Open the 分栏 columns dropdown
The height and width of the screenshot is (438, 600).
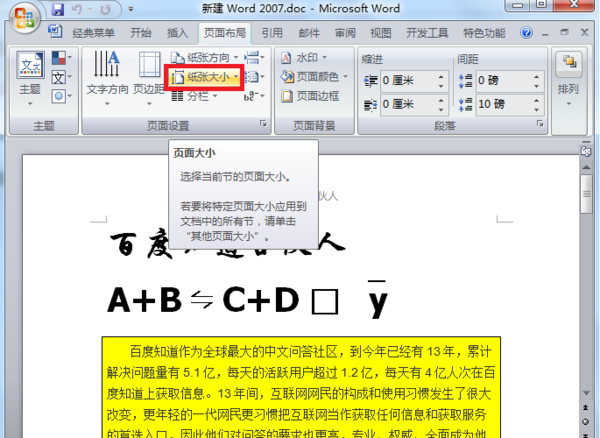194,96
